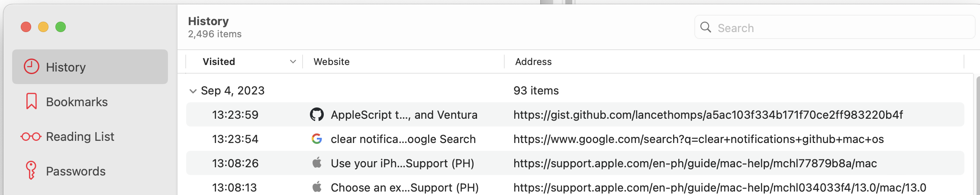Sort by the Website column header
Image resolution: width=980 pixels, height=195 pixels.
(332, 62)
